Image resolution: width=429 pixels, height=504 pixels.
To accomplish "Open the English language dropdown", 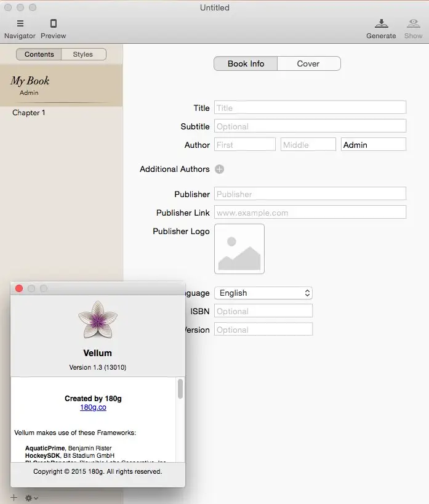I will pos(263,293).
